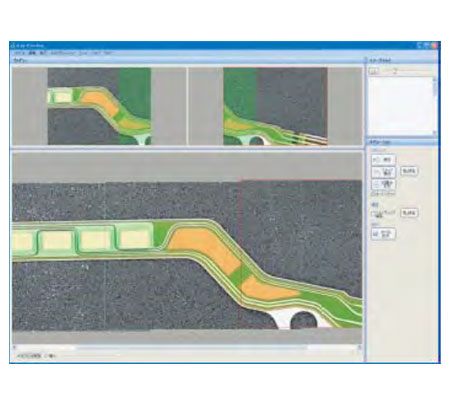The width and height of the screenshot is (450, 400).
Task: Click the application icon in the title bar
Action: coord(13,45)
